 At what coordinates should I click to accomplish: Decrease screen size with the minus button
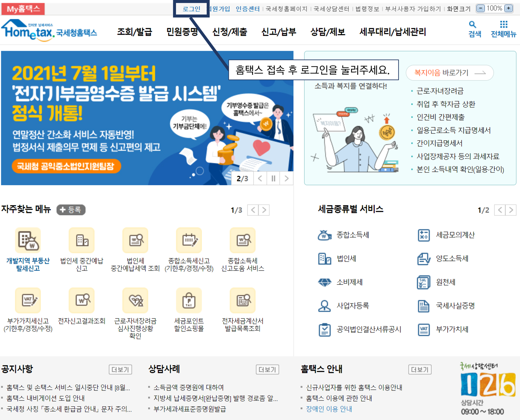point(480,8)
